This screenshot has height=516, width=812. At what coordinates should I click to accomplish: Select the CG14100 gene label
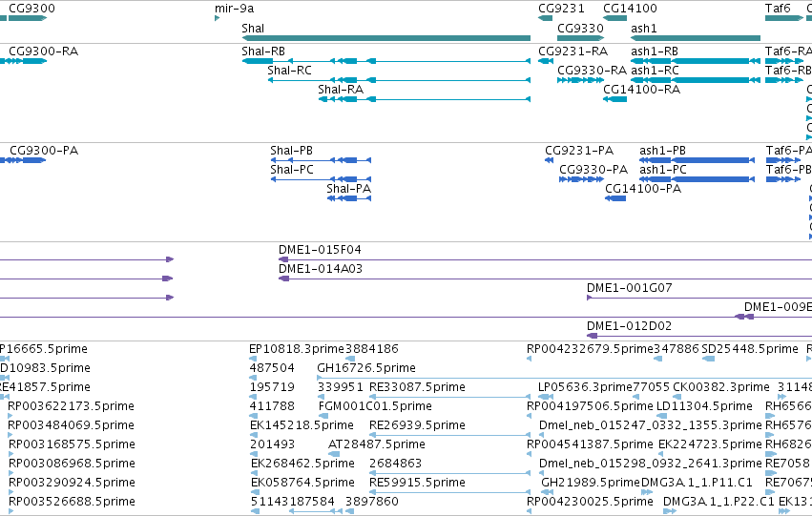[630, 9]
